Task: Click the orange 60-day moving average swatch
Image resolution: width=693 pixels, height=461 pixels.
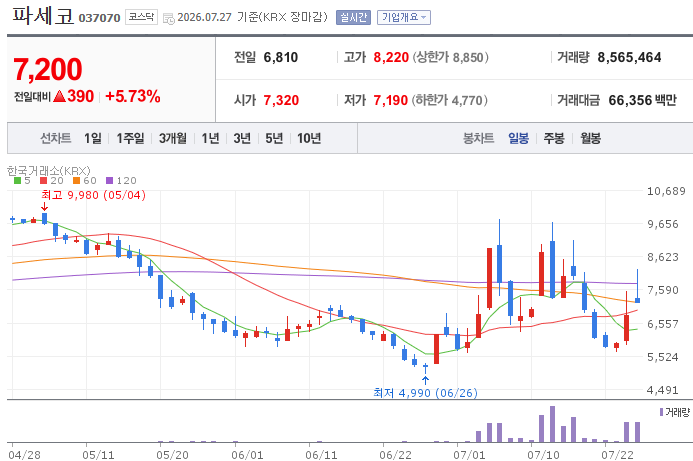Action: pos(76,180)
